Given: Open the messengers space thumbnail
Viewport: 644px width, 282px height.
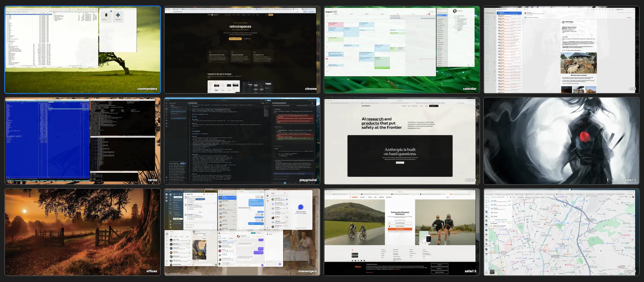Looking at the screenshot, I should coord(242,232).
